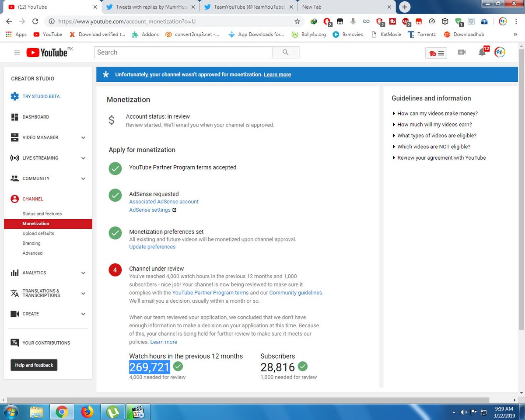525x420 pixels.
Task: Open Media Player Classic from the taskbar
Action: (138, 412)
